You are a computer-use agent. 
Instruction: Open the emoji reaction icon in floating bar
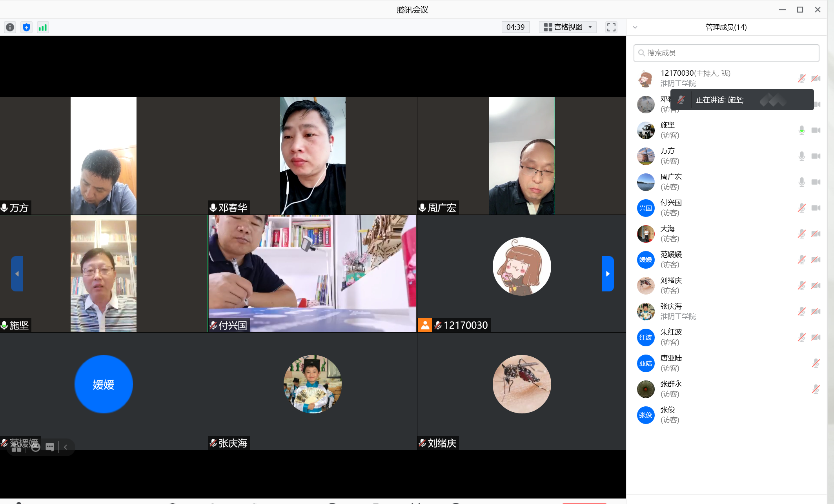(35, 447)
